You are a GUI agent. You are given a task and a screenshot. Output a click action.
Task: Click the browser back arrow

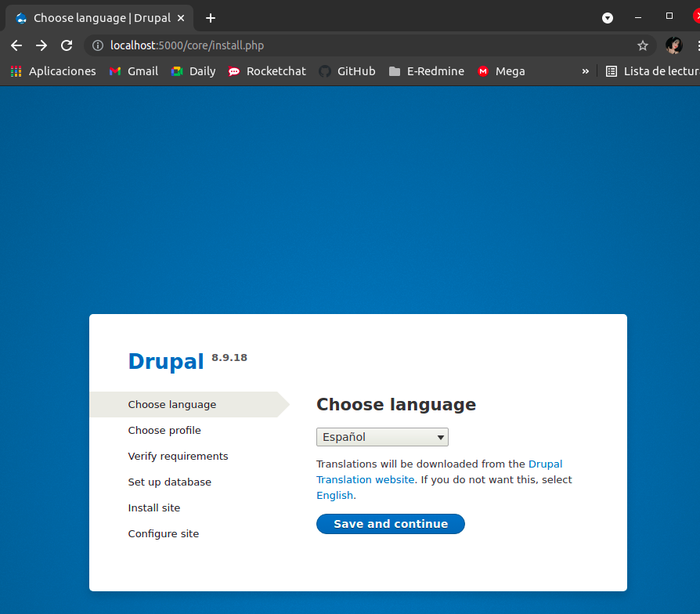[16, 45]
